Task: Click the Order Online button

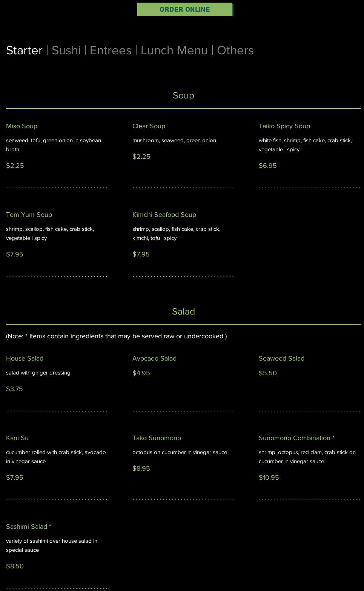Action: pyautogui.click(x=185, y=9)
